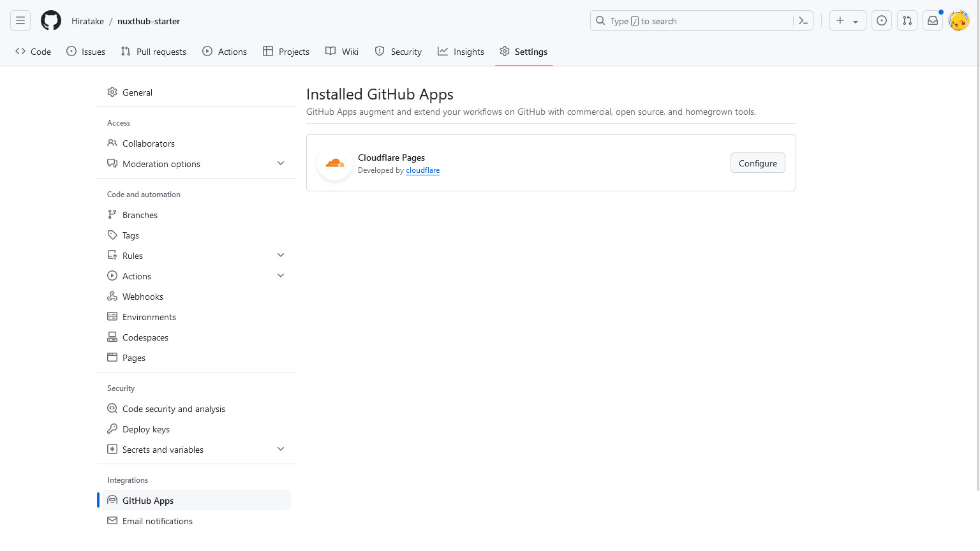980x551 pixels.
Task: Click the Codespaces icon
Action: point(112,337)
